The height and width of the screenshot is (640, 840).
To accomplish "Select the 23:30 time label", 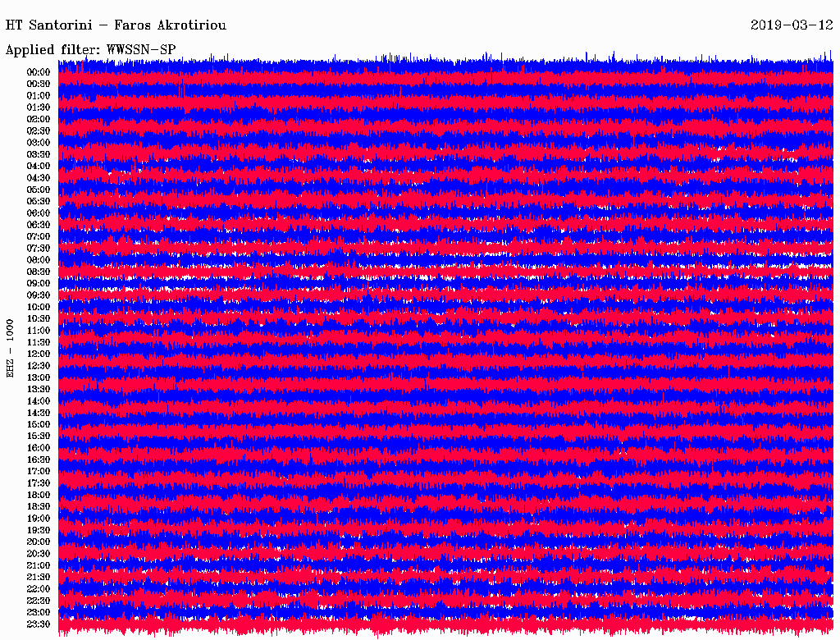I will 39,624.
